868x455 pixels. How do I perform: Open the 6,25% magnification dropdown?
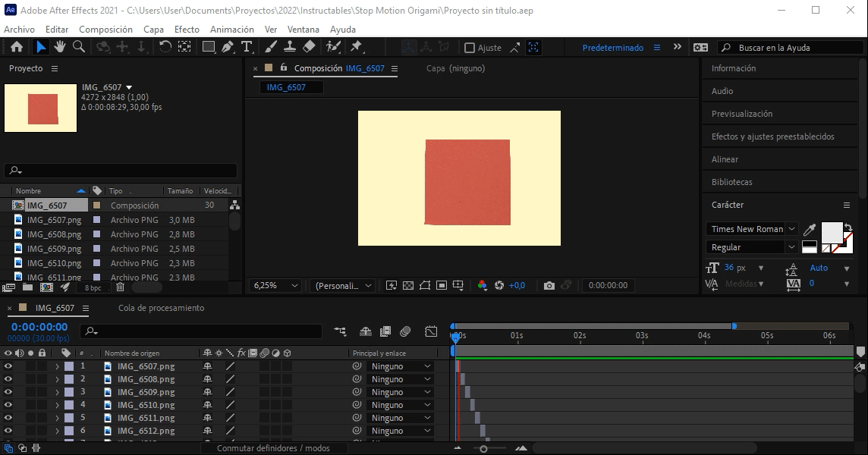click(275, 286)
